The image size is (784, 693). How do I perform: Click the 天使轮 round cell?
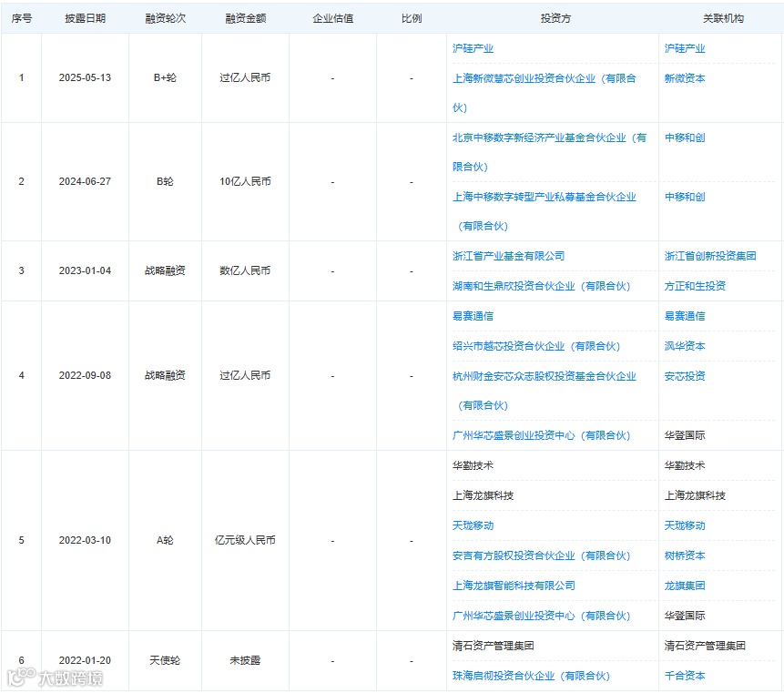point(165,660)
